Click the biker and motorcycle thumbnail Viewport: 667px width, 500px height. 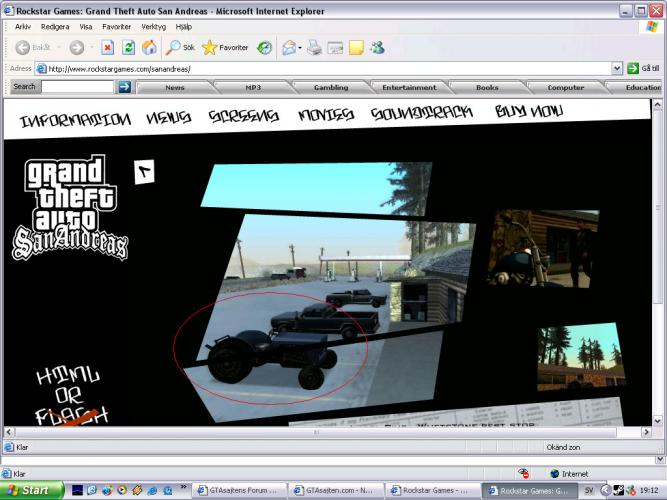pyautogui.click(x=541, y=248)
